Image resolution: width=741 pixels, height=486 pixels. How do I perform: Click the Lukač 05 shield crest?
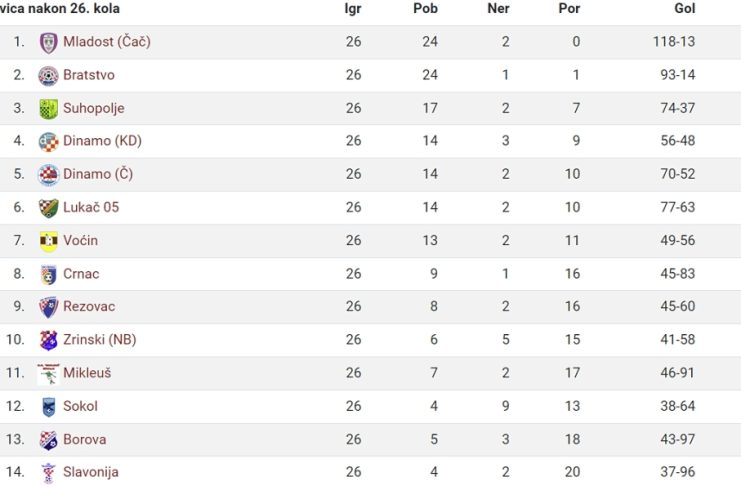click(48, 208)
